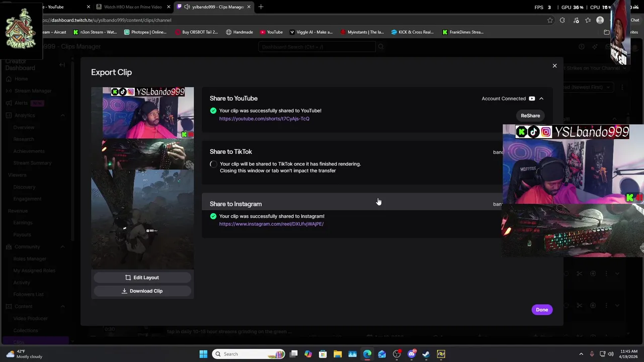Viewport: 644px width, 362px height.
Task: Click Download Clip button
Action: coord(142,291)
